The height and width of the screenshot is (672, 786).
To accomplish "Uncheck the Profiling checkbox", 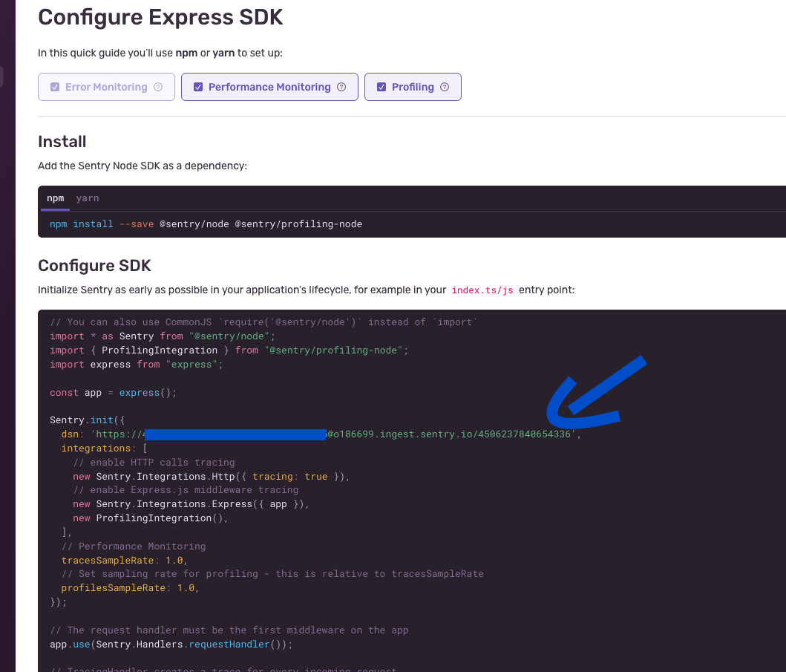I will pyautogui.click(x=381, y=87).
